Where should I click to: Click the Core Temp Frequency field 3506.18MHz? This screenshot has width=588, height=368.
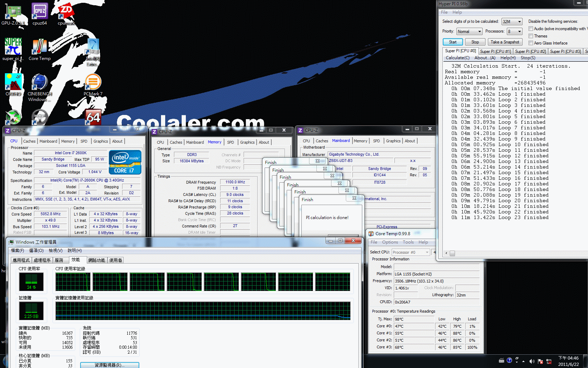[x=436, y=281]
